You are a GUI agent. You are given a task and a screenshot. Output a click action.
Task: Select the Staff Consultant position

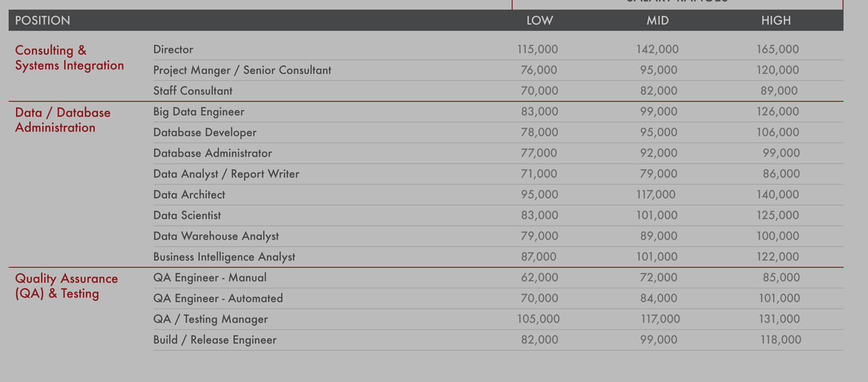pyautogui.click(x=193, y=91)
